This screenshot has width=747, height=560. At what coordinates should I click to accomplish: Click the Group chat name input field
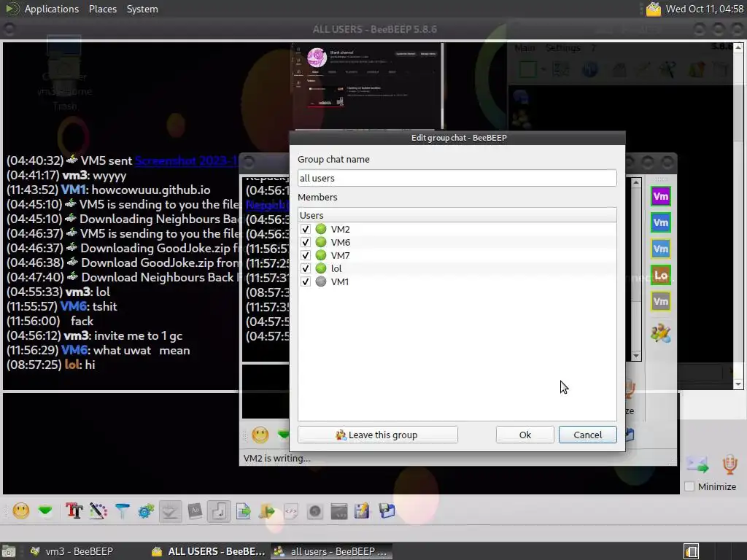(x=457, y=178)
